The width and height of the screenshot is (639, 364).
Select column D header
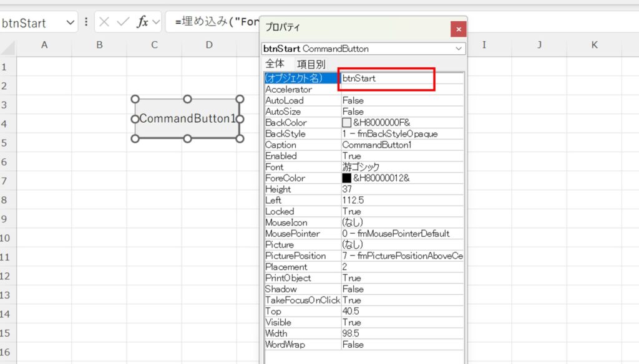pos(209,45)
